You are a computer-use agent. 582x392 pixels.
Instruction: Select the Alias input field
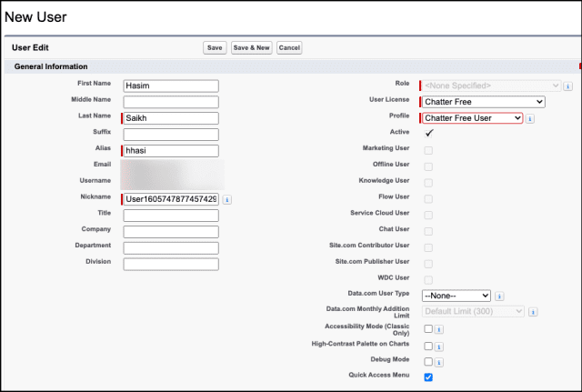(x=171, y=151)
